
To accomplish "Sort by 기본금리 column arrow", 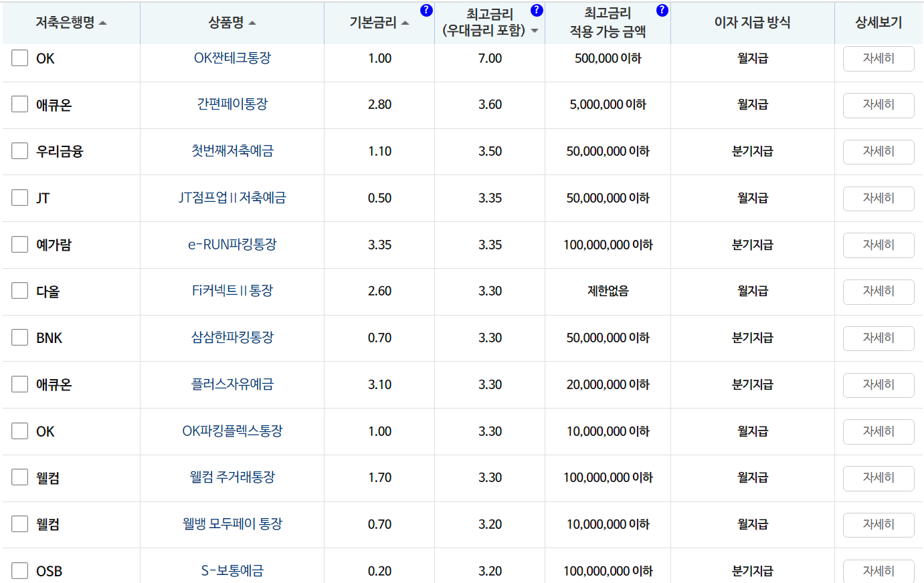I will [x=405, y=23].
